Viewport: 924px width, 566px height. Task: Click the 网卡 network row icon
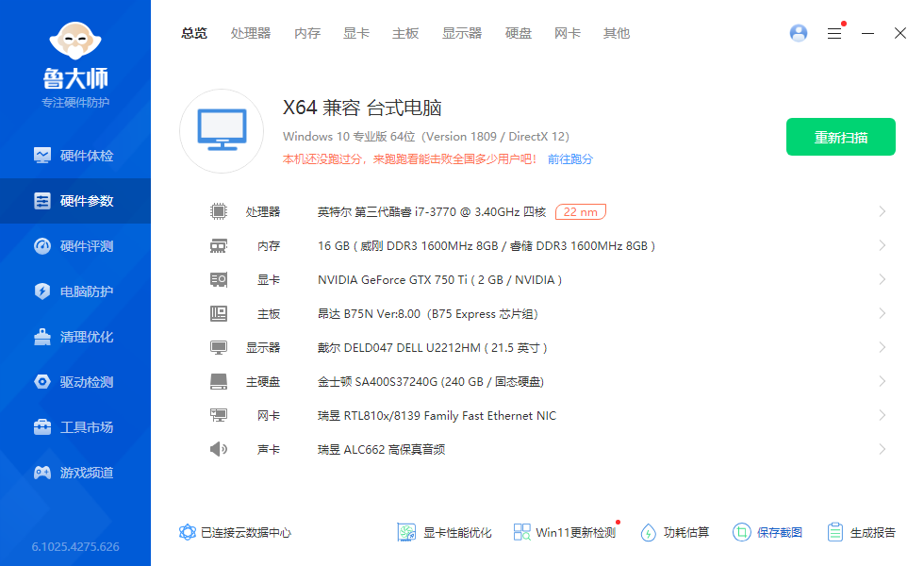coord(219,416)
